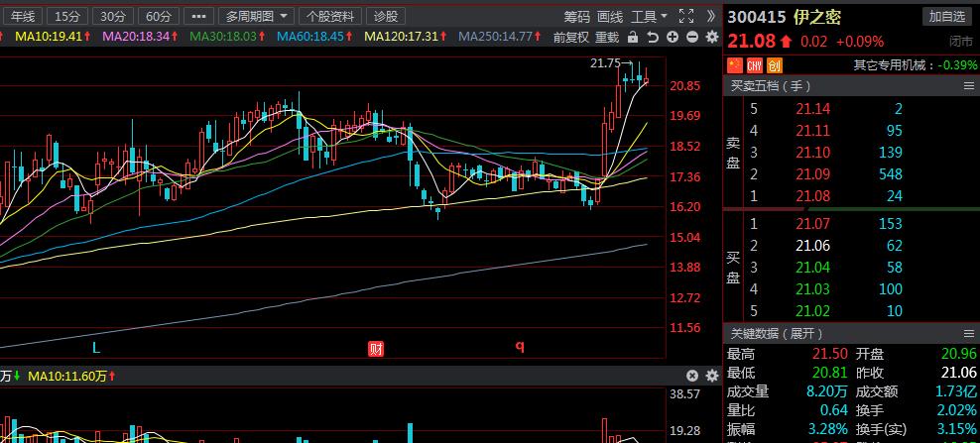This screenshot has width=980, height=443.
Task: Close the volume indicator panel
Action: pyautogui.click(x=692, y=377)
